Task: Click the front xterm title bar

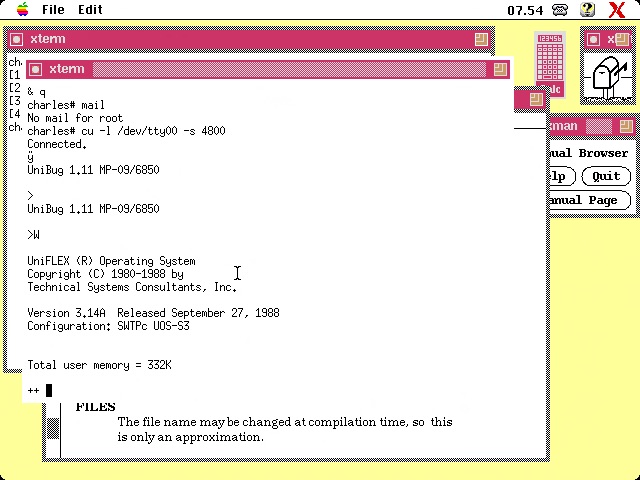Action: click(x=270, y=69)
